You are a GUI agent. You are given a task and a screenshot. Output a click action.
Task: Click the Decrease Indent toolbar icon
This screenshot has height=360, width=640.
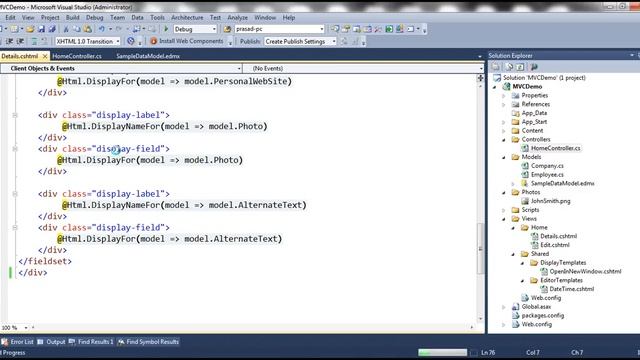click(x=9, y=41)
